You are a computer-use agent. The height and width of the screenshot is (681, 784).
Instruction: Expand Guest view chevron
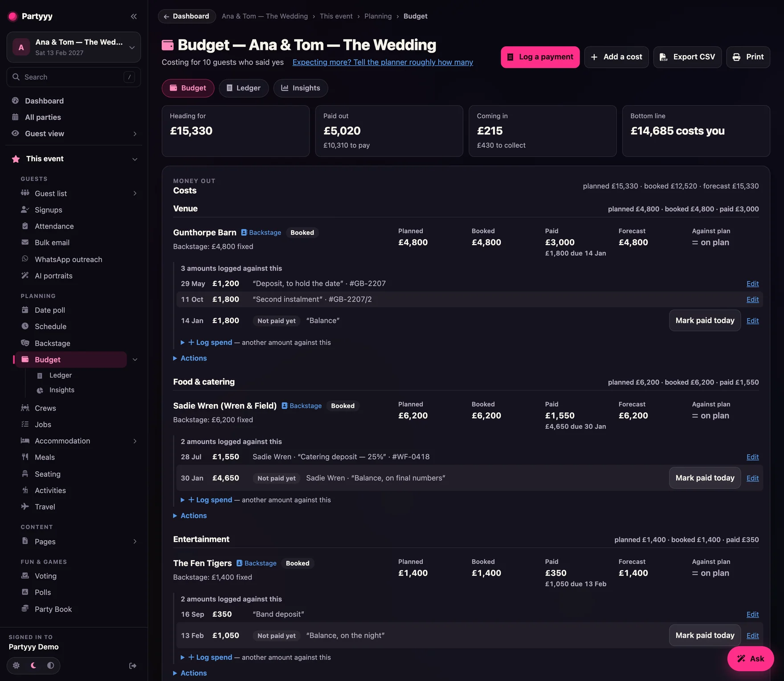point(135,134)
